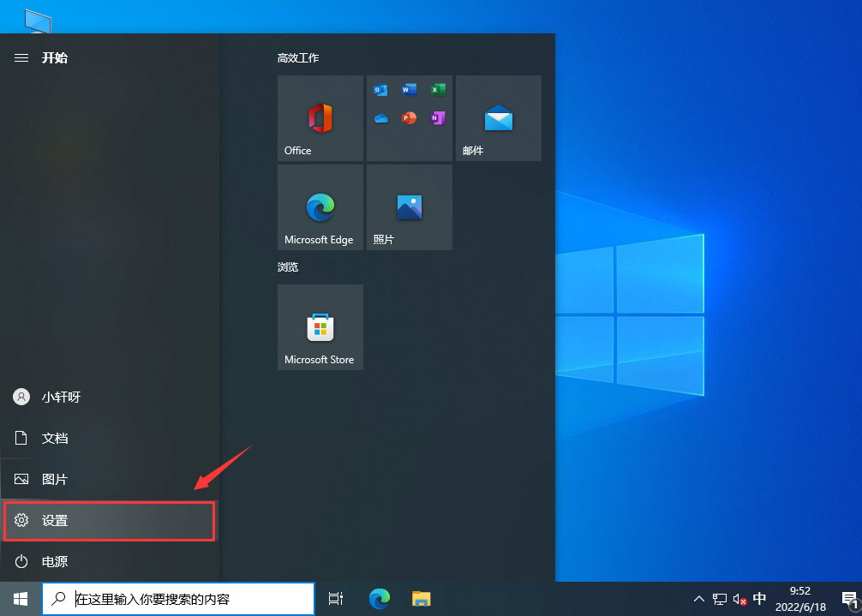Open the network status tray icon
Viewport: 862px width, 616px height.
coord(720,599)
